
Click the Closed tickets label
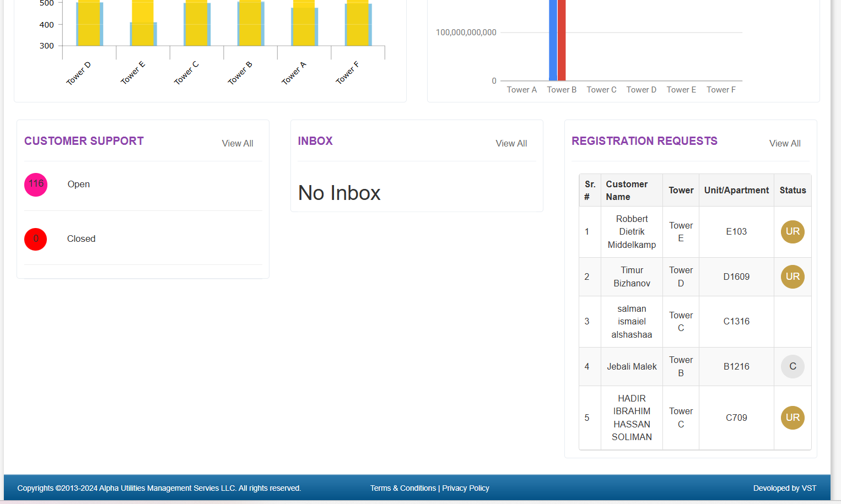[81, 239]
